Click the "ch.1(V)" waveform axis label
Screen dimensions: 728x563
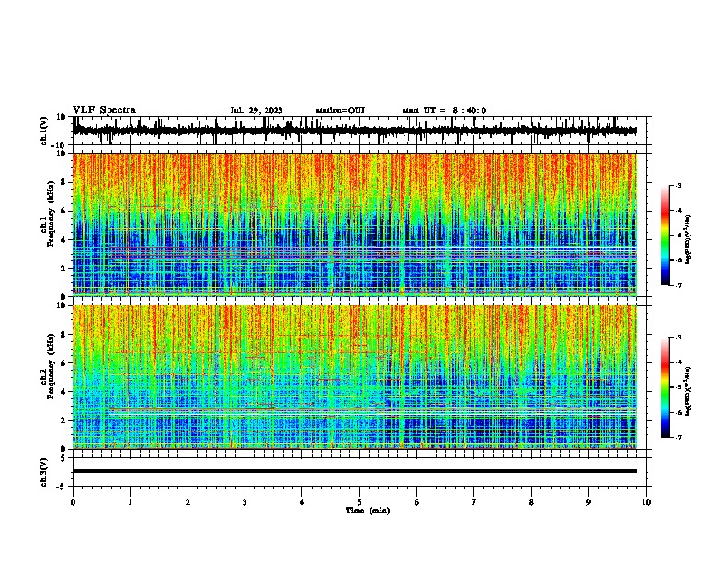[44, 131]
